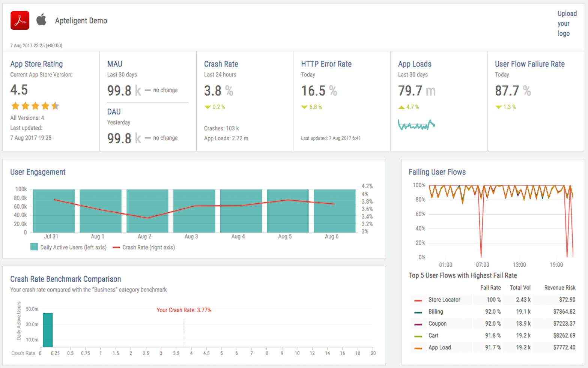This screenshot has height=368, width=588.
Task: Select the Coupon flow row
Action: pyautogui.click(x=493, y=324)
